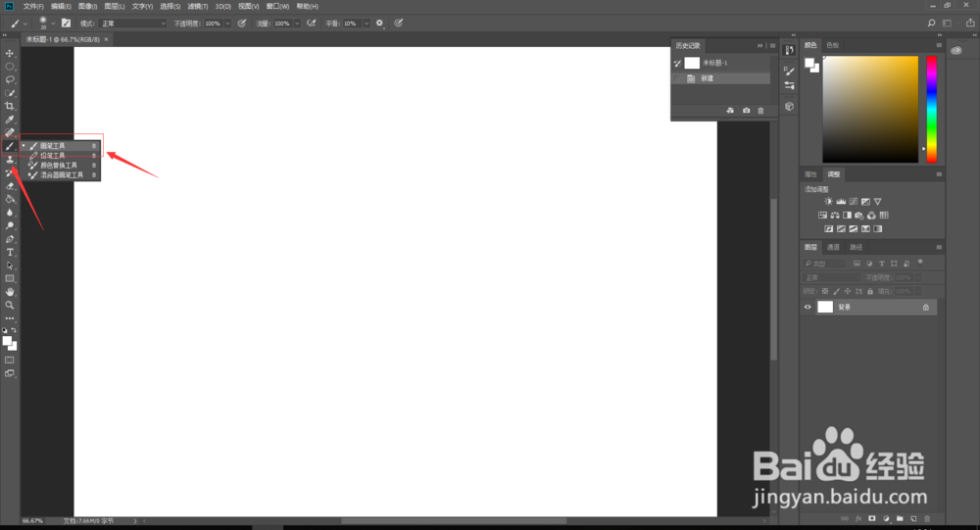Open the search icon in options bar
Screen dimensions: 980x530
tap(931, 24)
